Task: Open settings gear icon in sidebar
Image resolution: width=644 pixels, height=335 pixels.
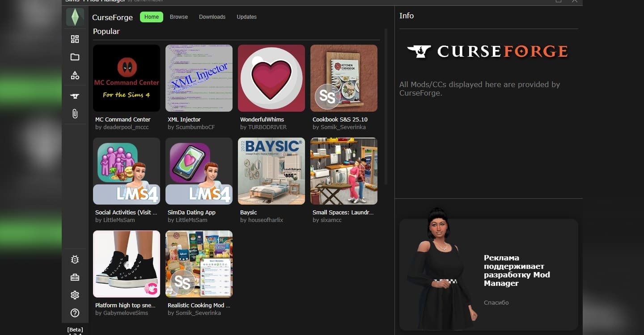Action: point(75,295)
